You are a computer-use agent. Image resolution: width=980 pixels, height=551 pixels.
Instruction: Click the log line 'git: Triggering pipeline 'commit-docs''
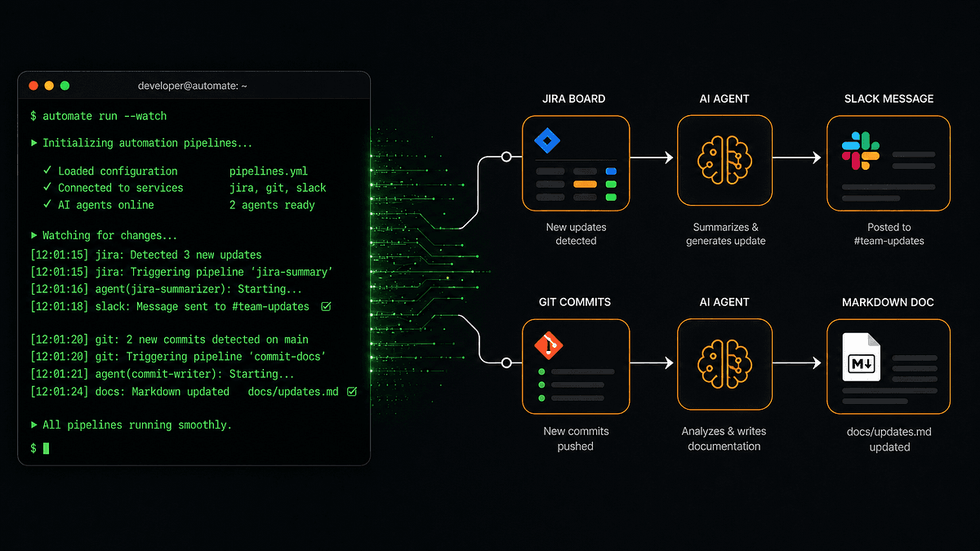178,357
